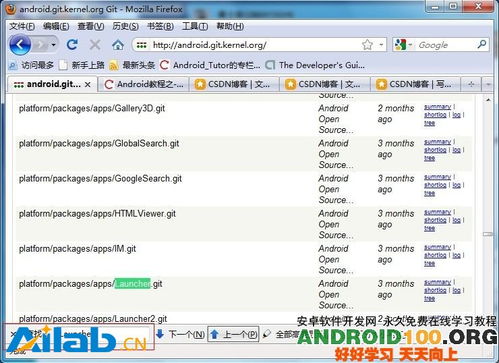The width and height of the screenshot is (499, 363).
Task: Click platform/packages/apps/IM.git text
Action: tap(77, 249)
